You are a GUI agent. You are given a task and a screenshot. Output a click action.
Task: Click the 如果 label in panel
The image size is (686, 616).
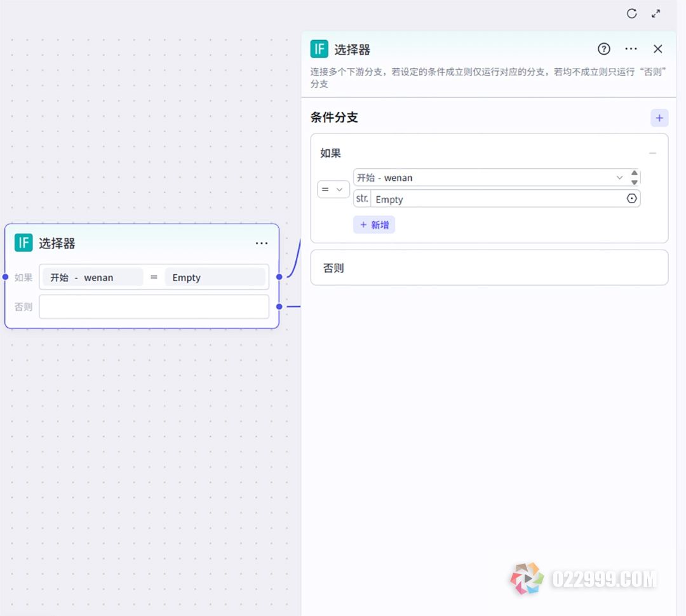[330, 153]
